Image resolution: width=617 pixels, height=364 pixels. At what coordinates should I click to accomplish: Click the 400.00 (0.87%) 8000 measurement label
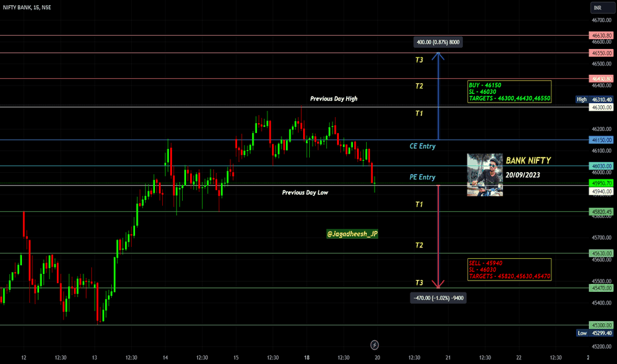pos(438,42)
